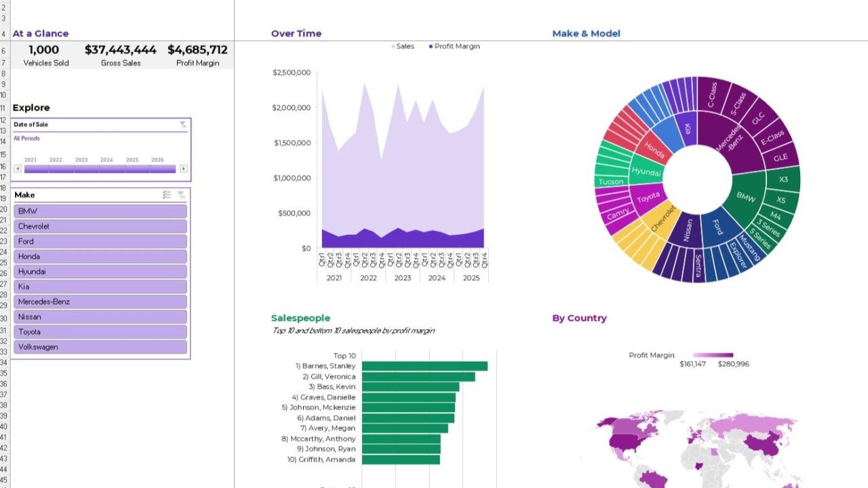Clear the Date of Sale timeline filter
868x488 pixels.
coord(183,125)
